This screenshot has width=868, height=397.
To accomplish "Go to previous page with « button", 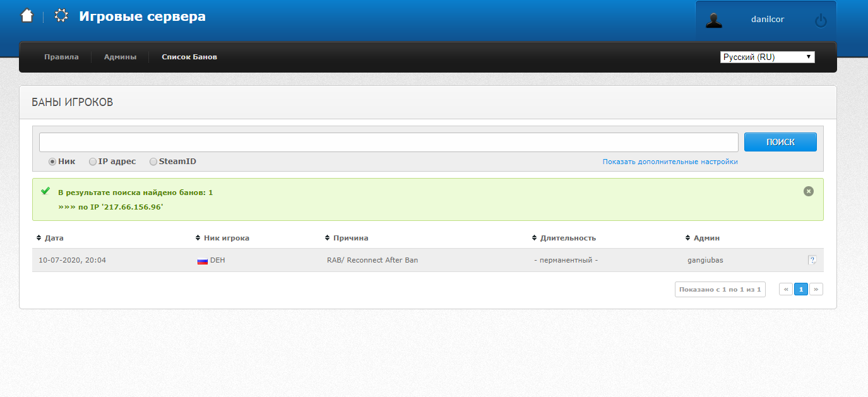I will tap(786, 289).
